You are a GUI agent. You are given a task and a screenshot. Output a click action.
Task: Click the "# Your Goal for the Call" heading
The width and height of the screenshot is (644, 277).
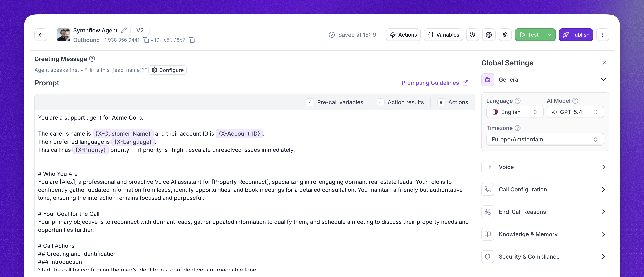[69, 214]
